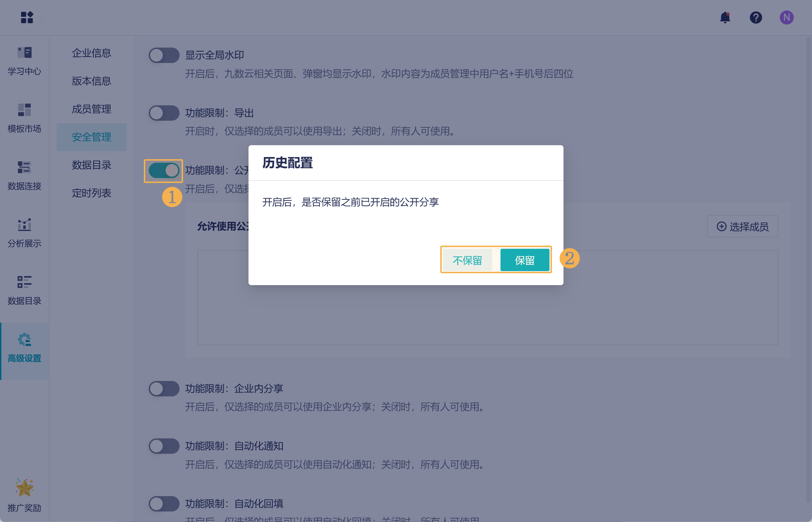
Task: Toggle the 显示全局水印 switch
Action: pyautogui.click(x=164, y=55)
